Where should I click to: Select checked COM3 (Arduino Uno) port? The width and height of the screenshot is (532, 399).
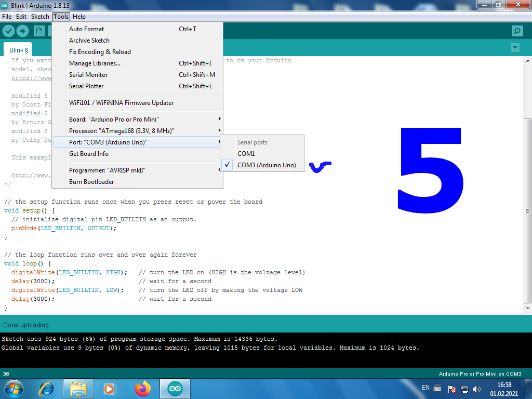click(x=262, y=165)
